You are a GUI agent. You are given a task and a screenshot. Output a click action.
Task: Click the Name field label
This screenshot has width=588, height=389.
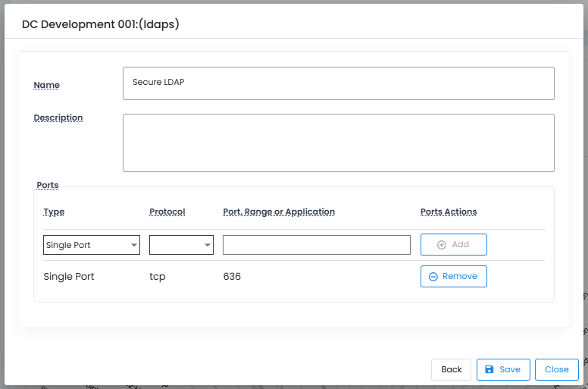pyautogui.click(x=47, y=85)
